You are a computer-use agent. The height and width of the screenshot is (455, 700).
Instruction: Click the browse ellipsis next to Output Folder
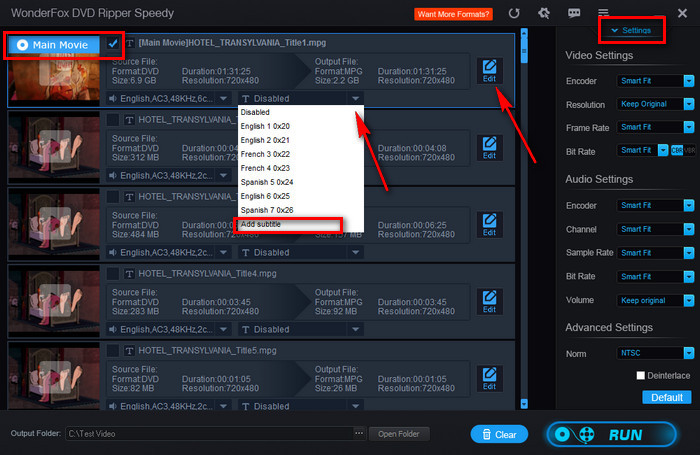coord(358,433)
